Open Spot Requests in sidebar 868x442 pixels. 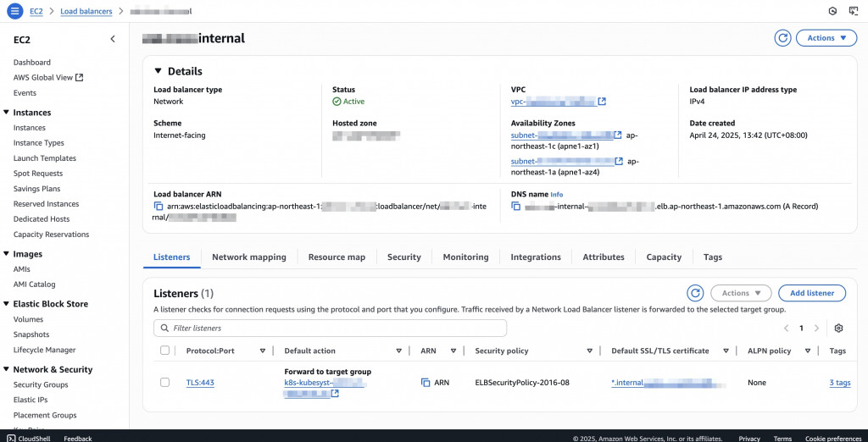coord(38,173)
